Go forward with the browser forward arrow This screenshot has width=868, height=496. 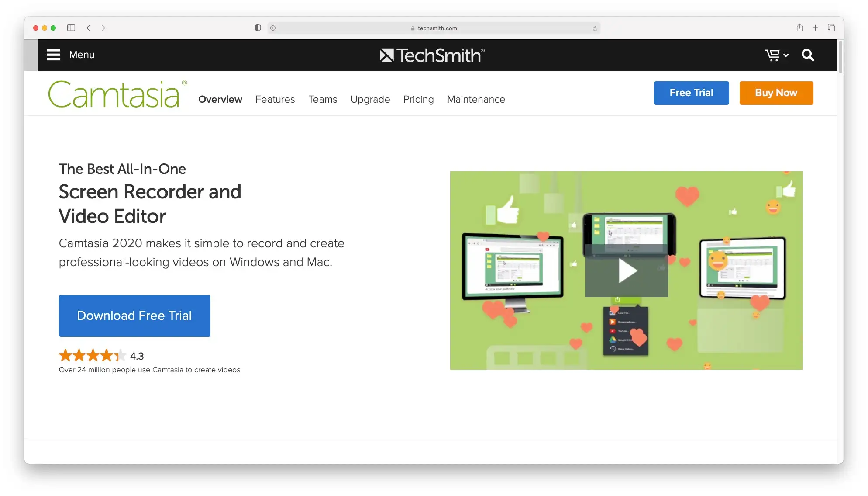(103, 28)
